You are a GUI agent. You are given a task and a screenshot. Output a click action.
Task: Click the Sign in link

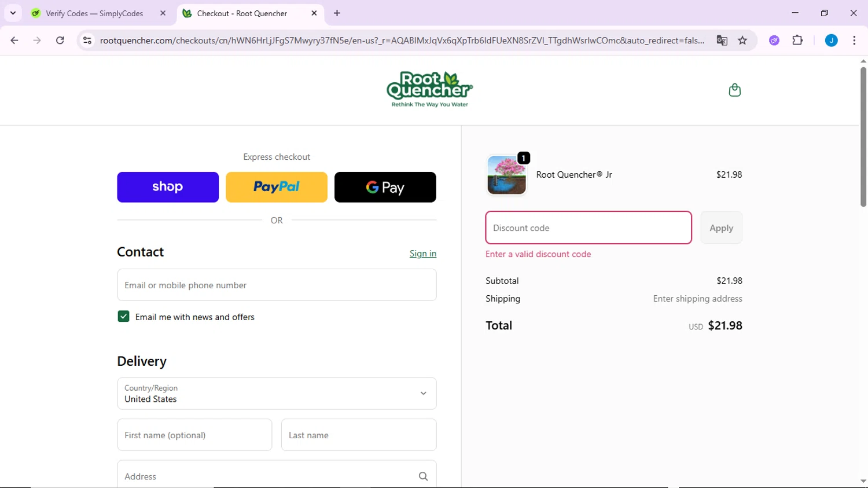(x=423, y=254)
